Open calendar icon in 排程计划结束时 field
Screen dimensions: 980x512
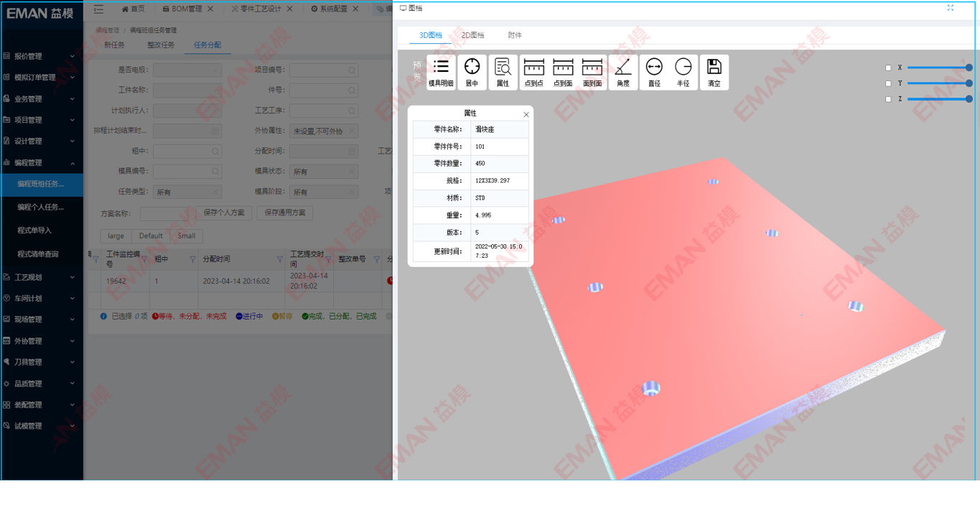pos(215,131)
